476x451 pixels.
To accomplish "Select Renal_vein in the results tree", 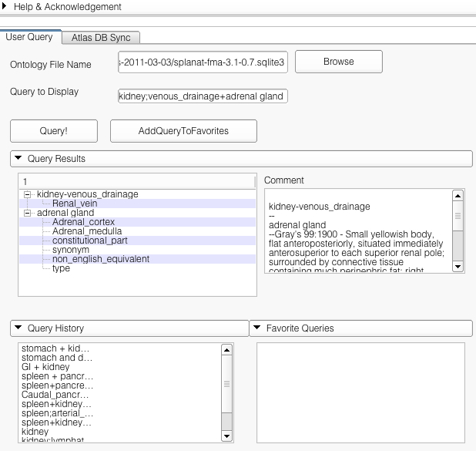I will pos(69,204).
